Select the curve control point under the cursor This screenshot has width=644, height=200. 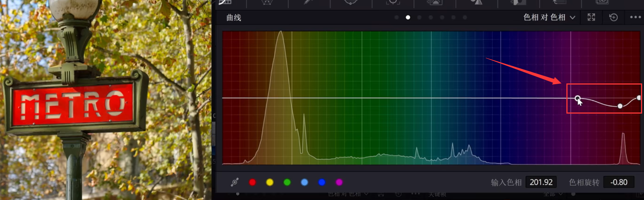pos(578,98)
